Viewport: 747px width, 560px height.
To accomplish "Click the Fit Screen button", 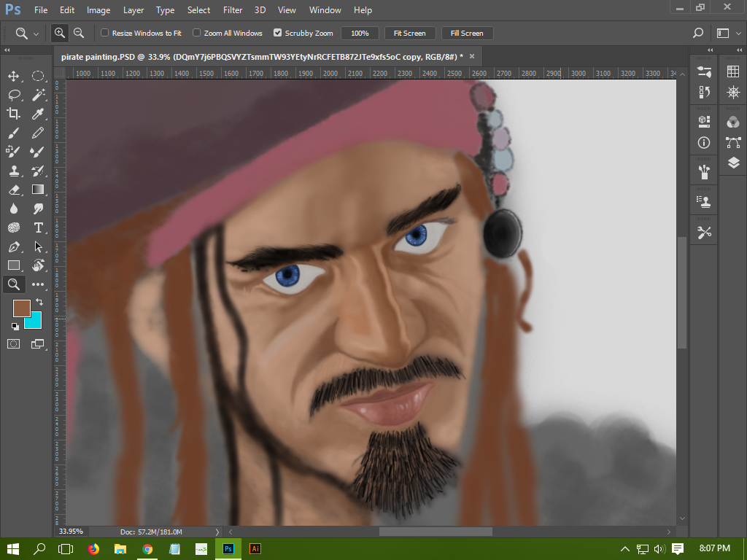I will 409,33.
